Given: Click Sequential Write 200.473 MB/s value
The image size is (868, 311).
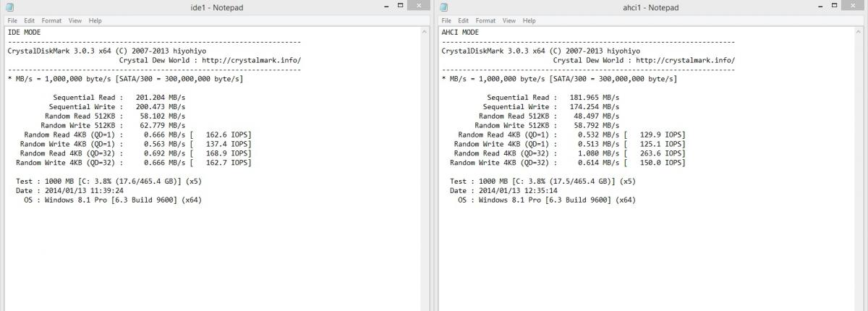Looking at the screenshot, I should pyautogui.click(x=160, y=106).
